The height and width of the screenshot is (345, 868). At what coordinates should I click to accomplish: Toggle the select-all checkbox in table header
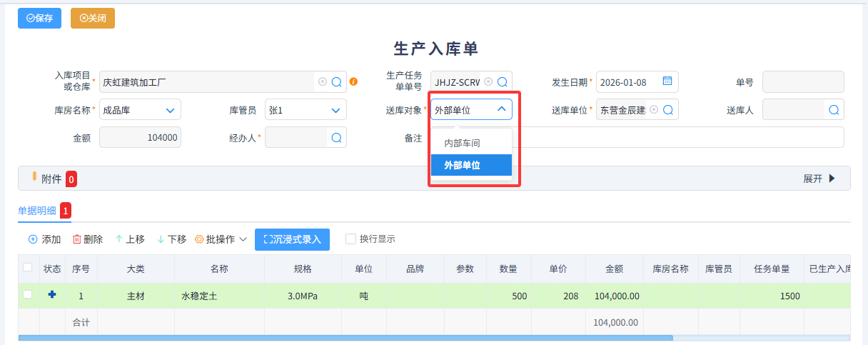(28, 268)
